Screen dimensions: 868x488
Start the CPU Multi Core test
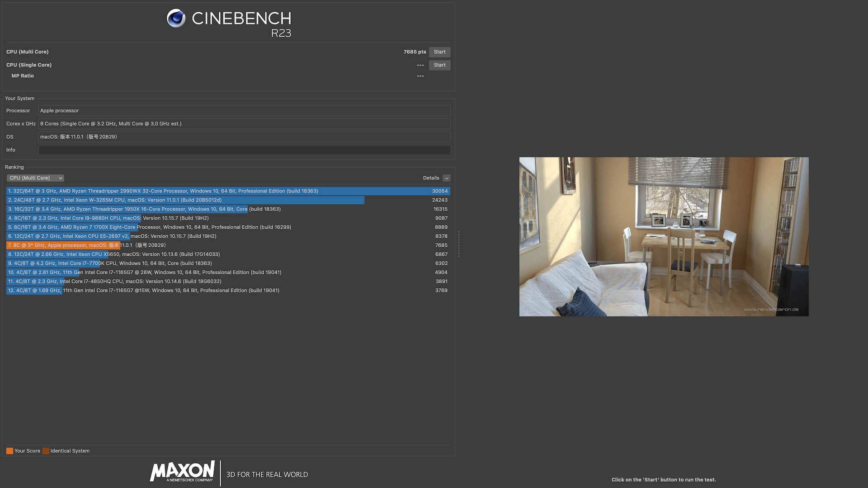[x=439, y=52]
